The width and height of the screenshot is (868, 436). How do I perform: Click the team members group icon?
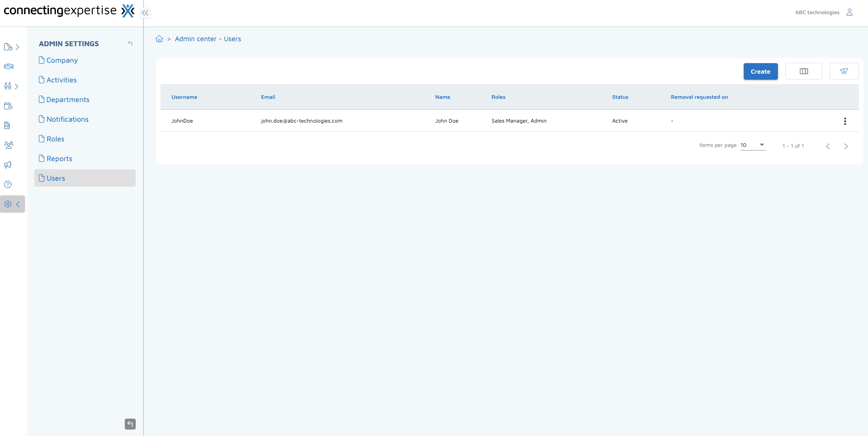point(8,145)
